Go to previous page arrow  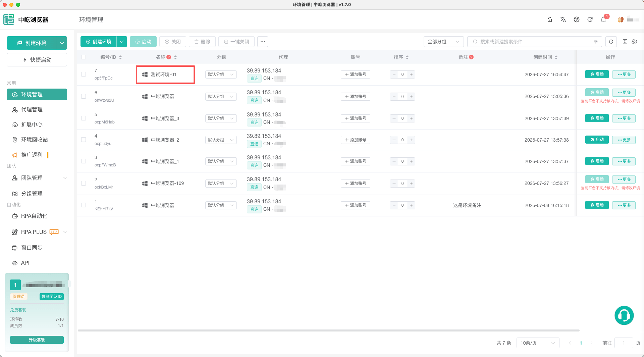click(x=570, y=343)
